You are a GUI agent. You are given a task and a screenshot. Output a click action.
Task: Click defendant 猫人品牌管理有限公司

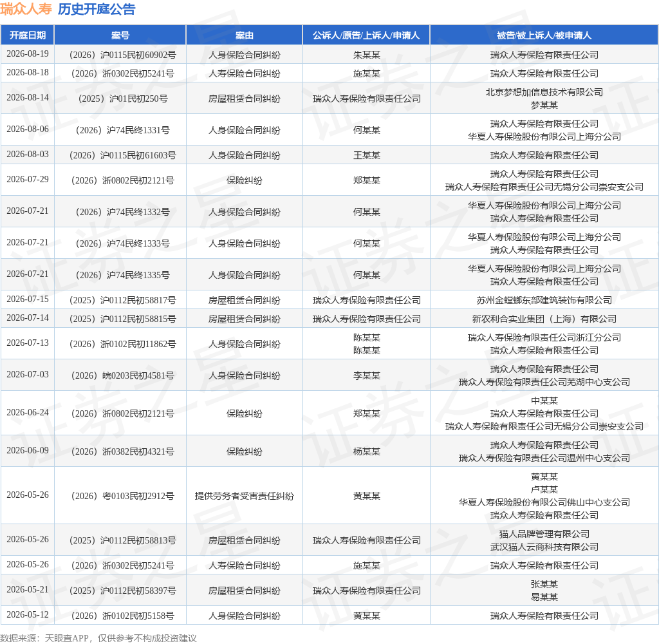(x=544, y=535)
